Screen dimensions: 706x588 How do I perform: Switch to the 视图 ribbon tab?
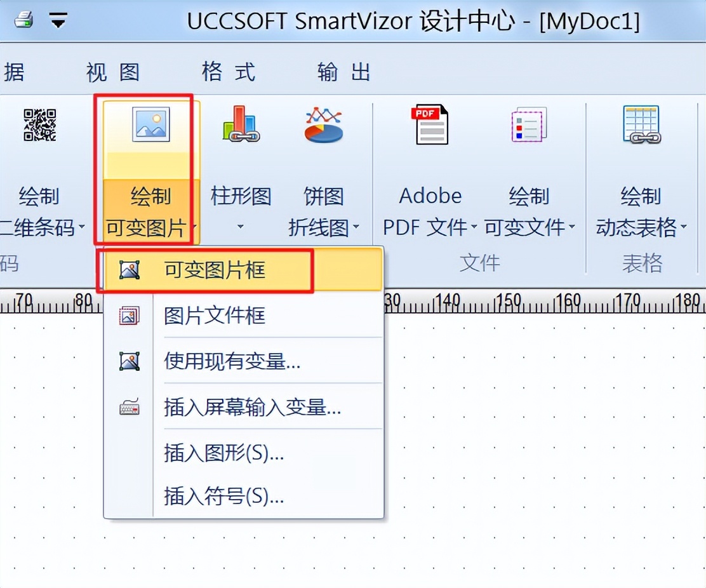click(x=113, y=72)
